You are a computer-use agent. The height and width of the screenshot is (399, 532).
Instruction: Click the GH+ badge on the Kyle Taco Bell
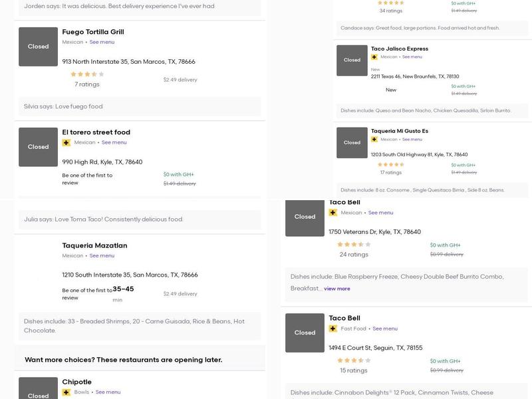[333, 213]
